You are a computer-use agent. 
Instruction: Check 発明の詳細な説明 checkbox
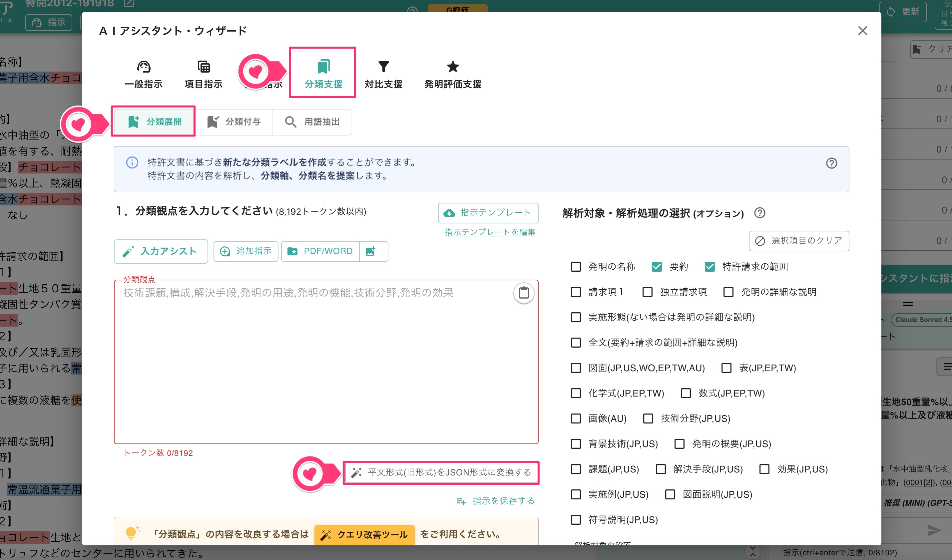click(x=728, y=292)
